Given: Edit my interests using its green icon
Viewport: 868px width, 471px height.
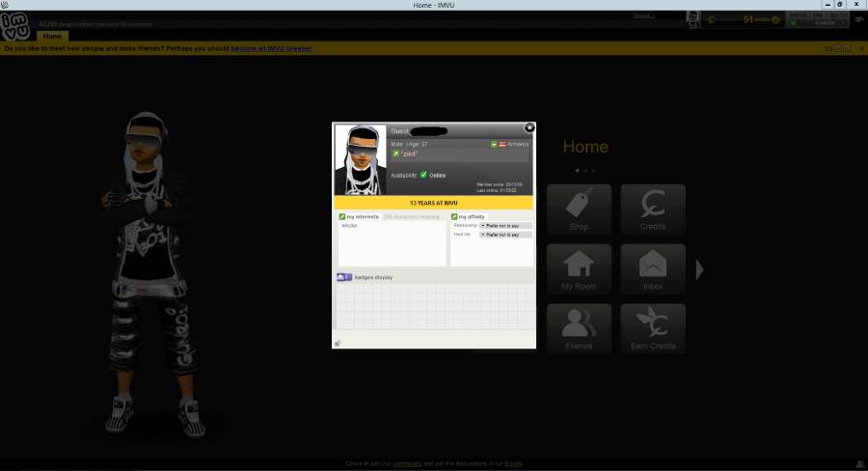Looking at the screenshot, I should click(342, 216).
